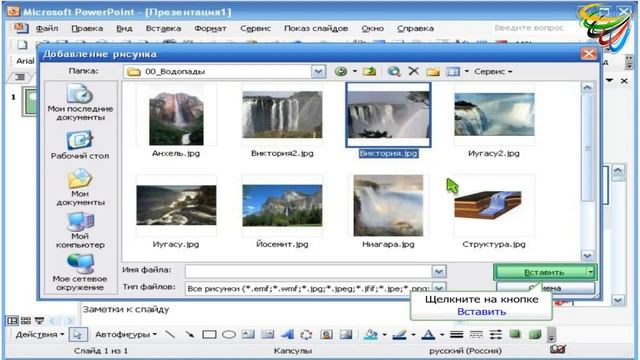The image size is (640, 360).
Task: Switch to normal view button
Action: point(12,321)
